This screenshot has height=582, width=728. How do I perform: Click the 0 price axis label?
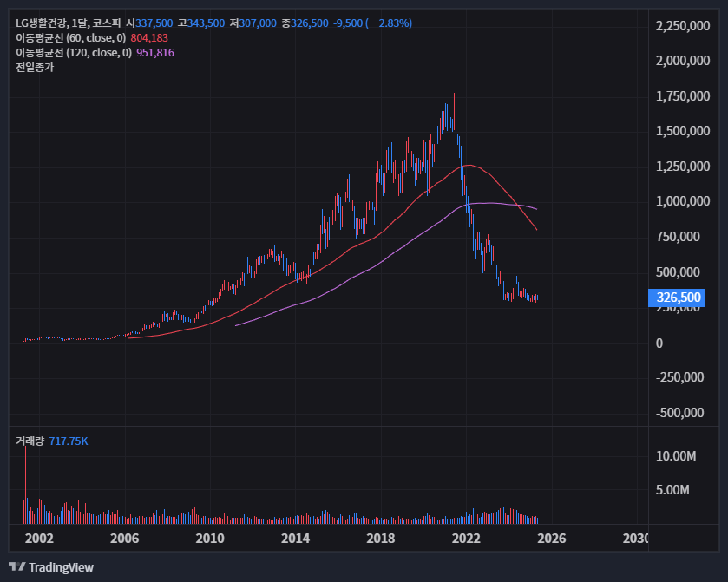[659, 343]
